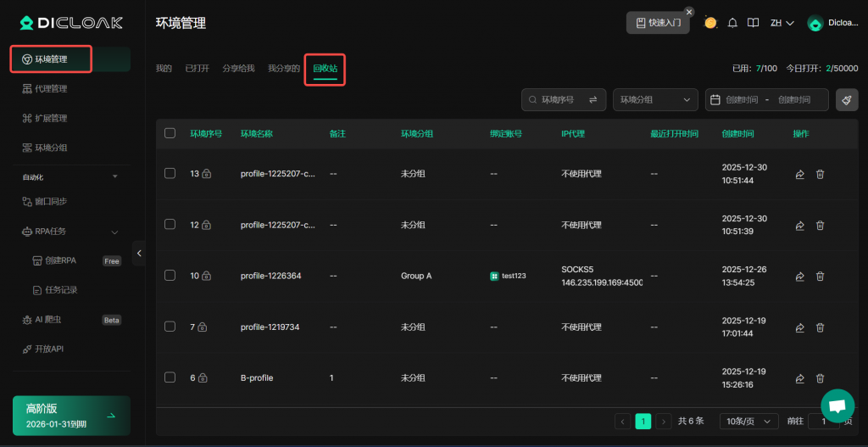Click the 快速入门 quick start button

[658, 23]
